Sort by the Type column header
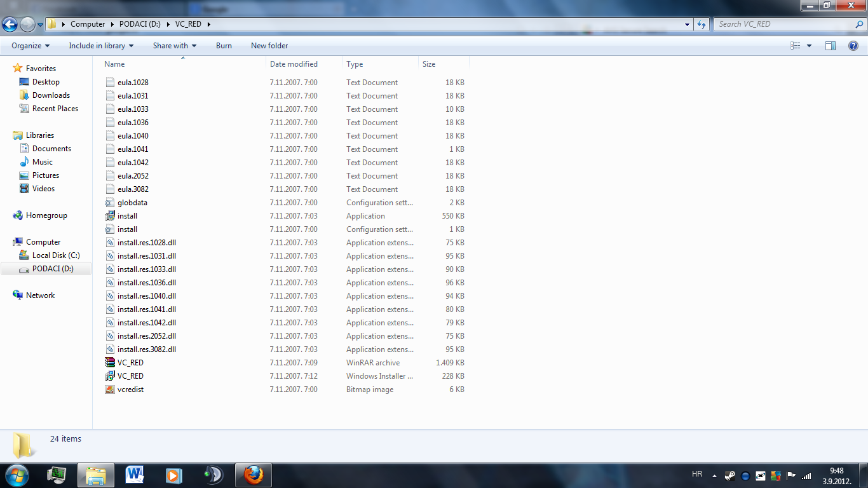Image resolution: width=868 pixels, height=488 pixels. (x=380, y=64)
